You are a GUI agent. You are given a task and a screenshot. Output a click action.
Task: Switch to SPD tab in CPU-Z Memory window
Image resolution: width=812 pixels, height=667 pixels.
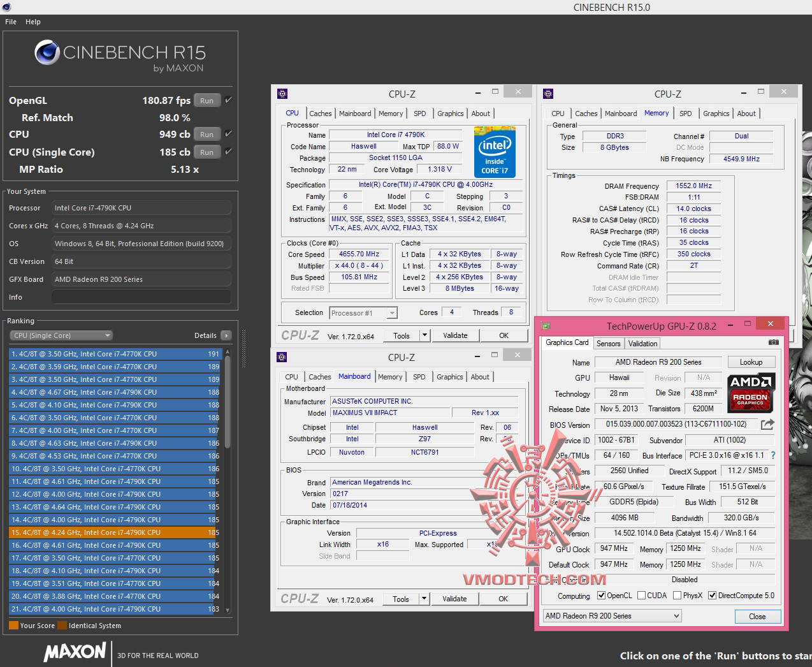pyautogui.click(x=686, y=114)
